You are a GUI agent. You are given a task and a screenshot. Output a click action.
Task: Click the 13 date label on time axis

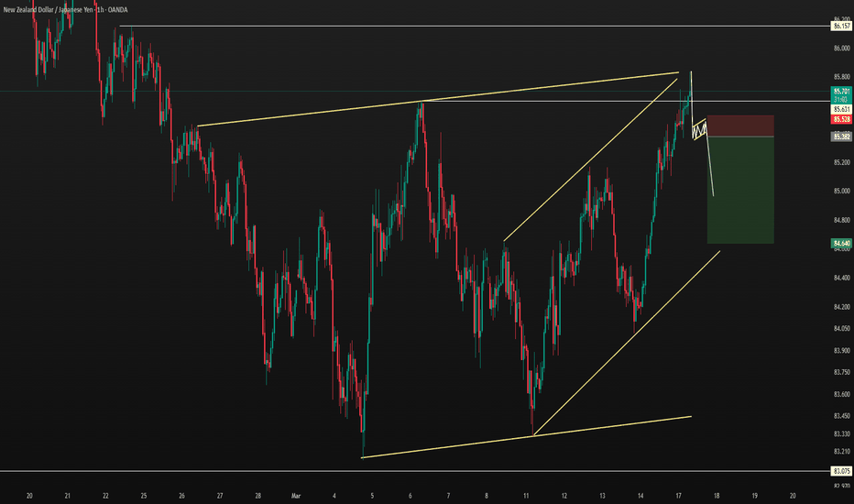pos(602,496)
